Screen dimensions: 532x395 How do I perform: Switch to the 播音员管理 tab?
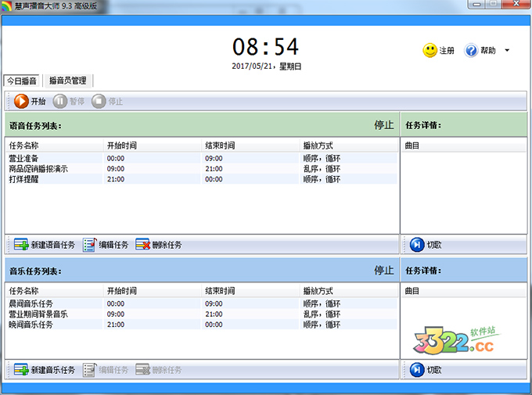[x=68, y=81]
